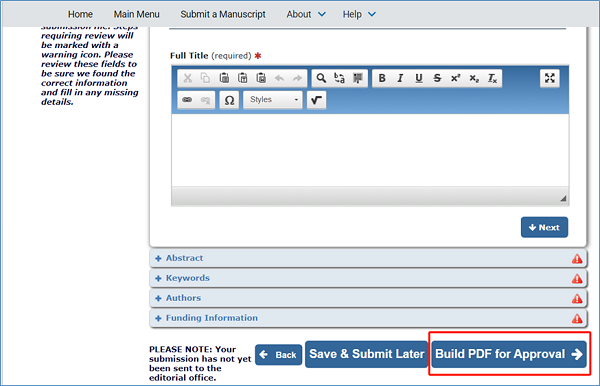The width and height of the screenshot is (600, 386).
Task: Toggle underline formatting
Action: click(419, 78)
